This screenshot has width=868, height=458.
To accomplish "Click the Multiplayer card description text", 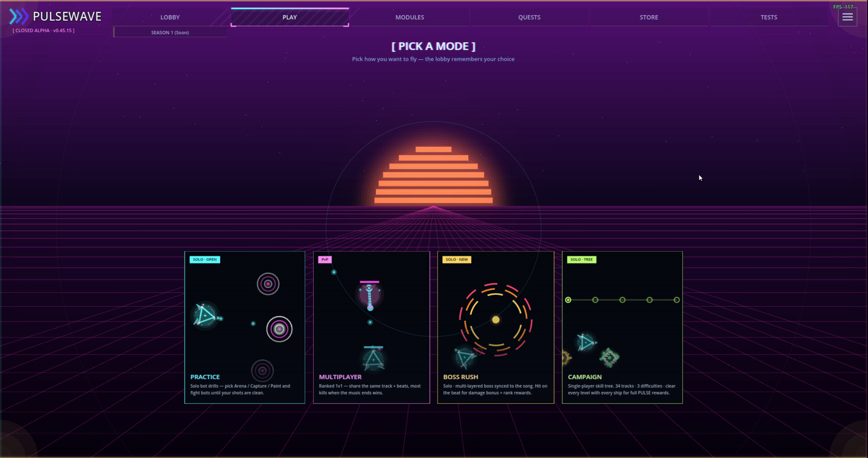I will [x=370, y=389].
